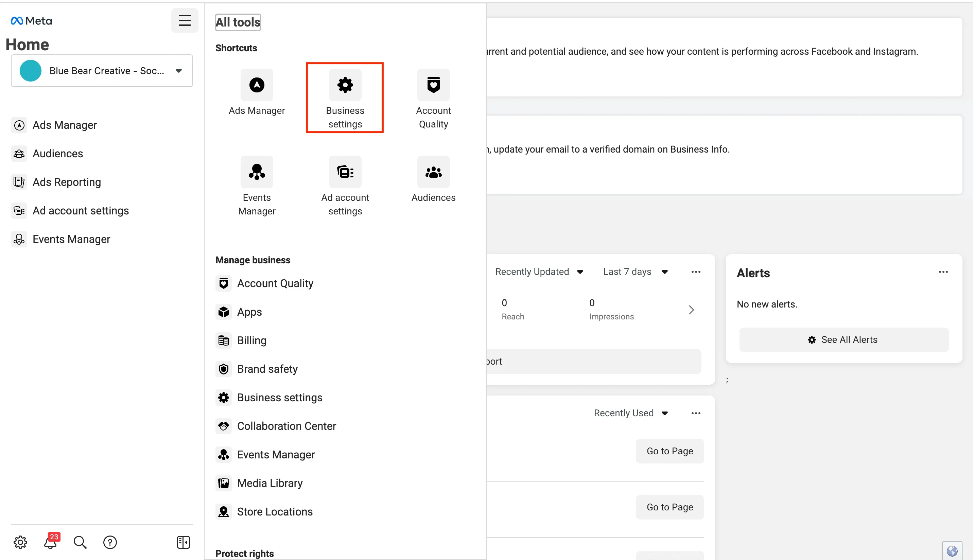Click the Alerts overflow menu
The image size is (973, 560).
[x=943, y=273]
